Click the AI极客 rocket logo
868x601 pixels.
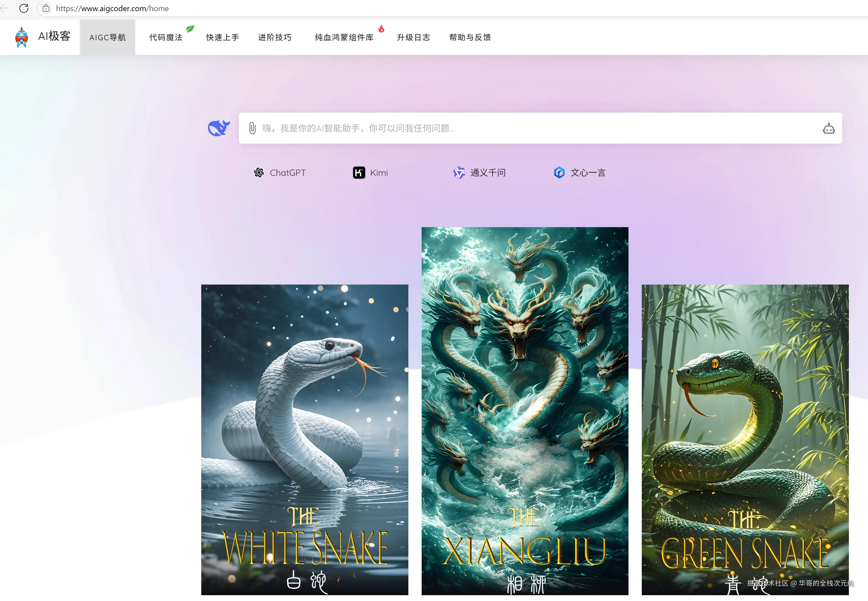(21, 37)
